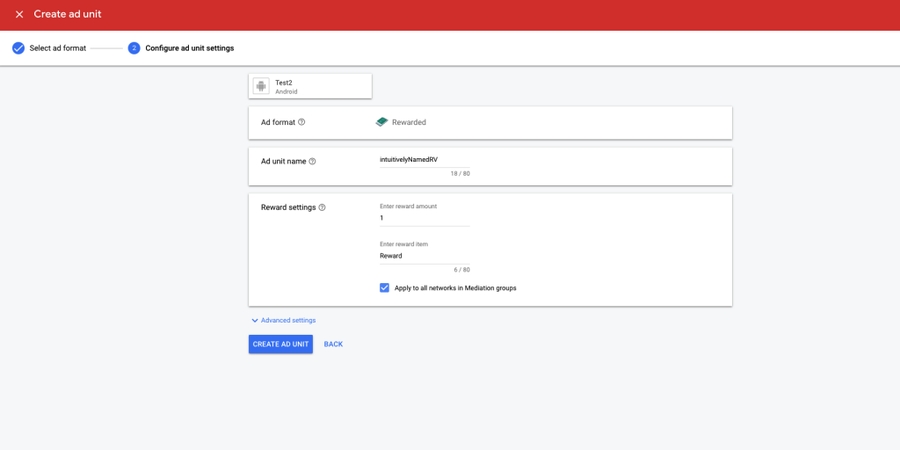Focus the Ad unit name text field
The image size is (900, 450).
[424, 160]
